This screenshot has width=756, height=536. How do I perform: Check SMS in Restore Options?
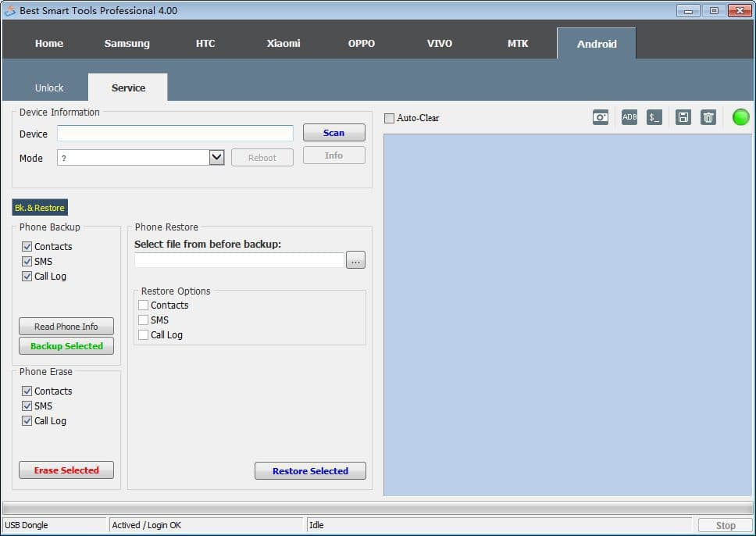click(143, 320)
